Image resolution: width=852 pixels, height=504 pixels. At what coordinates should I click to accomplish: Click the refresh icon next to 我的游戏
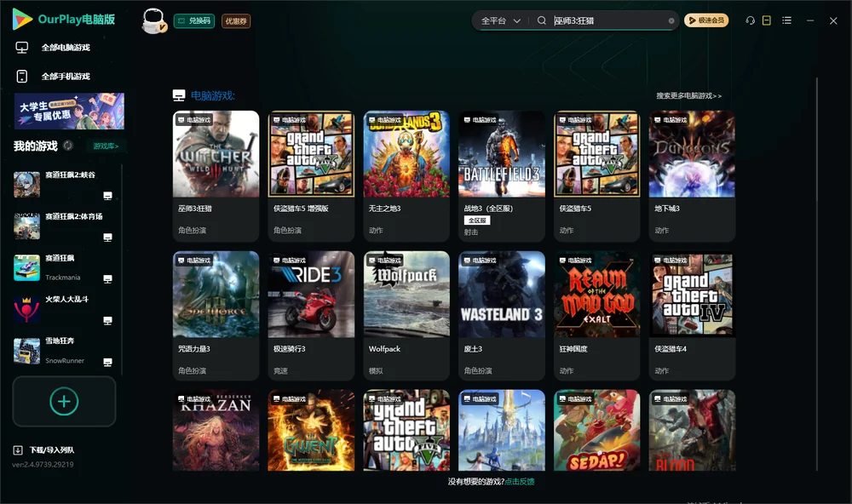(x=68, y=146)
